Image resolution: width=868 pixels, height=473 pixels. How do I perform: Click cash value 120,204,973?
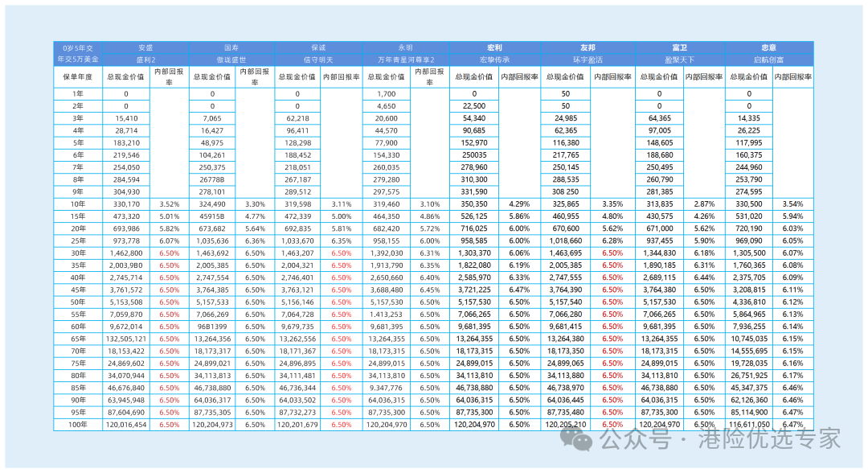pyautogui.click(x=212, y=425)
